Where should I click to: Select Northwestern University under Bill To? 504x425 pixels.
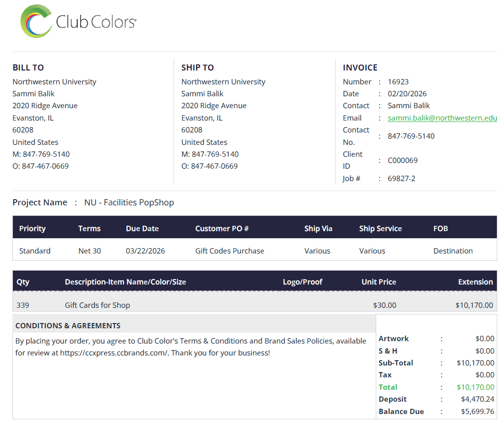point(54,81)
